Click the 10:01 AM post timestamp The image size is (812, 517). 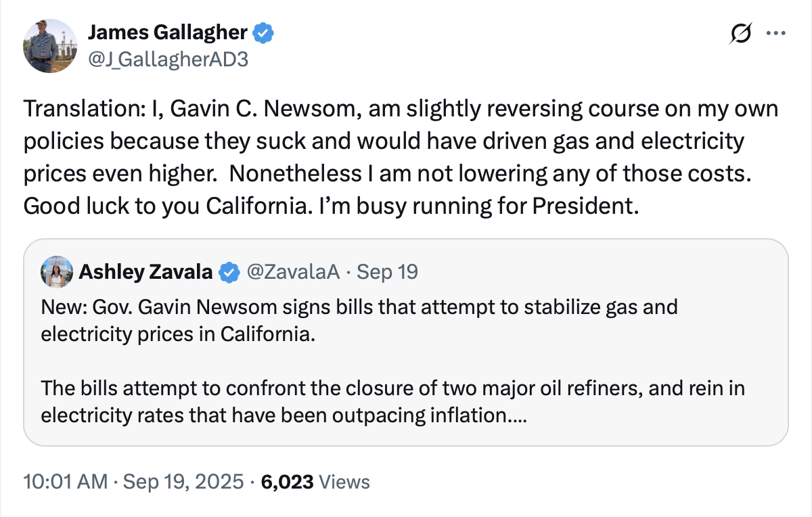[x=65, y=482]
